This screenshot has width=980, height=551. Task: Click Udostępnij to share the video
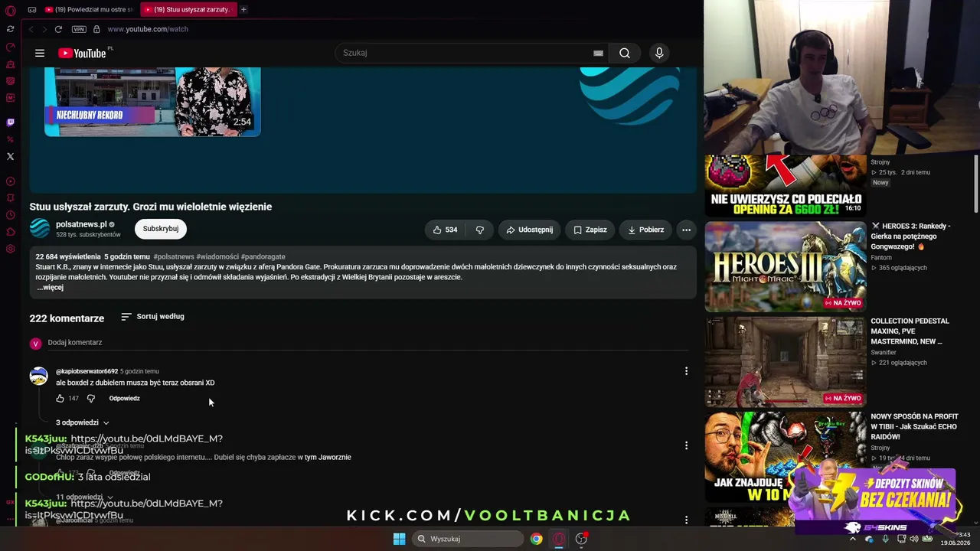pyautogui.click(x=529, y=230)
